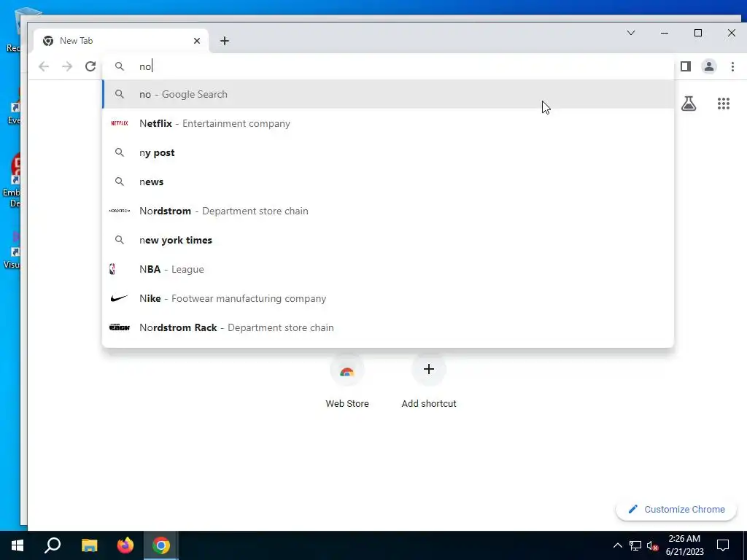Pick the Nordstrom Rack suggestion
Screen dimensions: 747x560
[388, 327]
